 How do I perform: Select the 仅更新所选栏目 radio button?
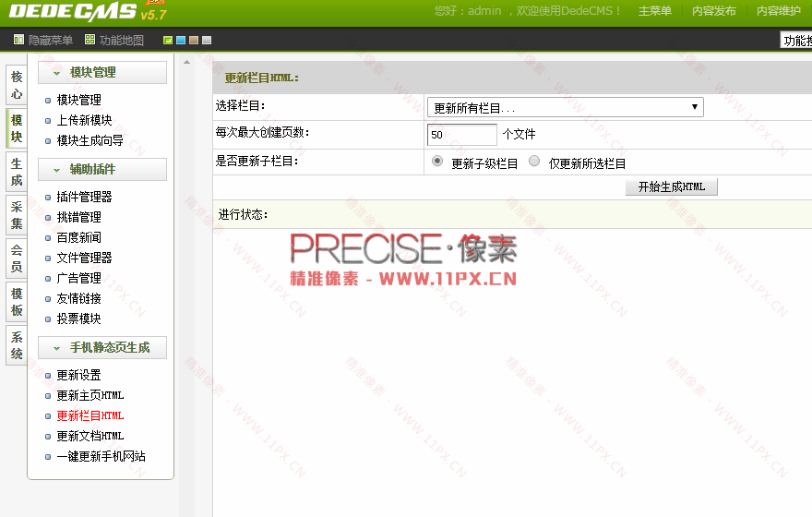point(534,162)
